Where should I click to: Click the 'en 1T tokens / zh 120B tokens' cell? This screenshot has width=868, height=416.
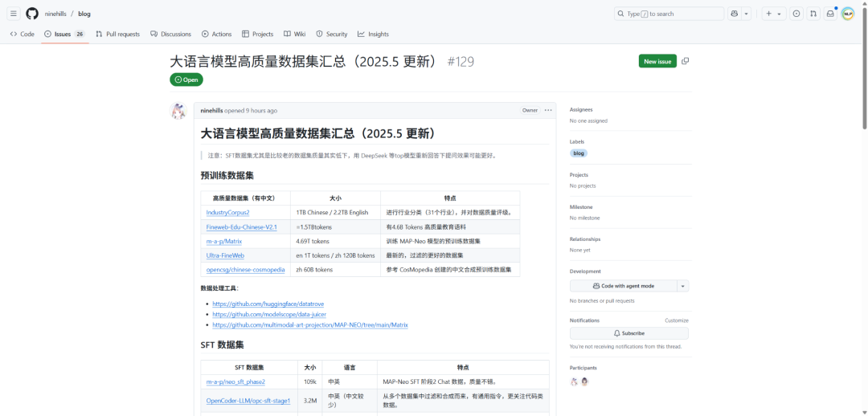tap(335, 255)
